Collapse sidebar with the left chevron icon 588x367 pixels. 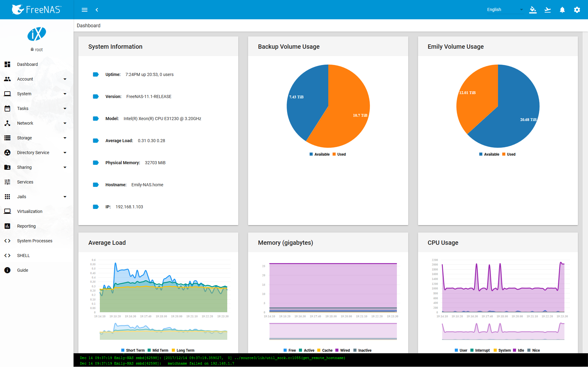click(97, 10)
